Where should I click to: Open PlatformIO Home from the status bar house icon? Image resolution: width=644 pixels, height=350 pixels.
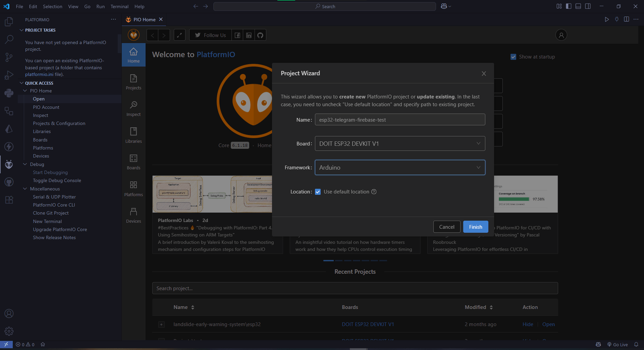[x=42, y=344]
